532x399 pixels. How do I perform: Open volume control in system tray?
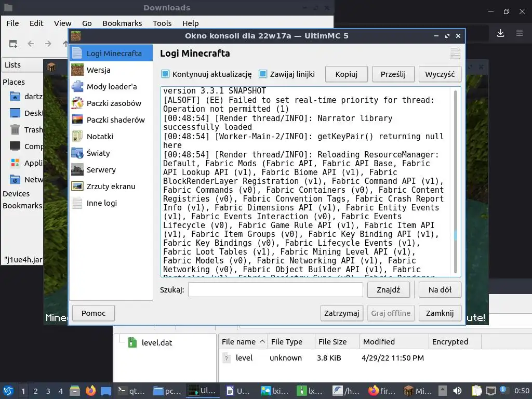coord(457,391)
